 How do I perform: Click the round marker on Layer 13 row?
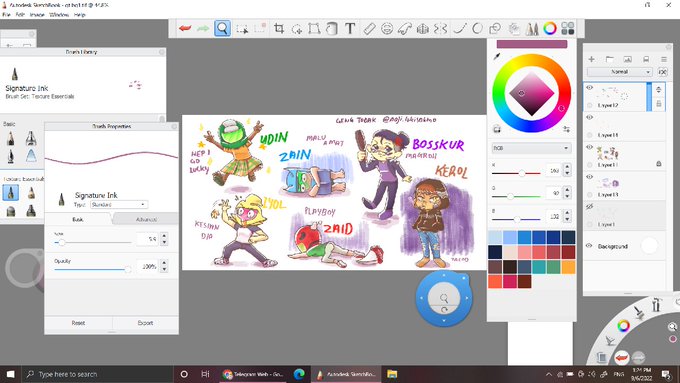589,195
